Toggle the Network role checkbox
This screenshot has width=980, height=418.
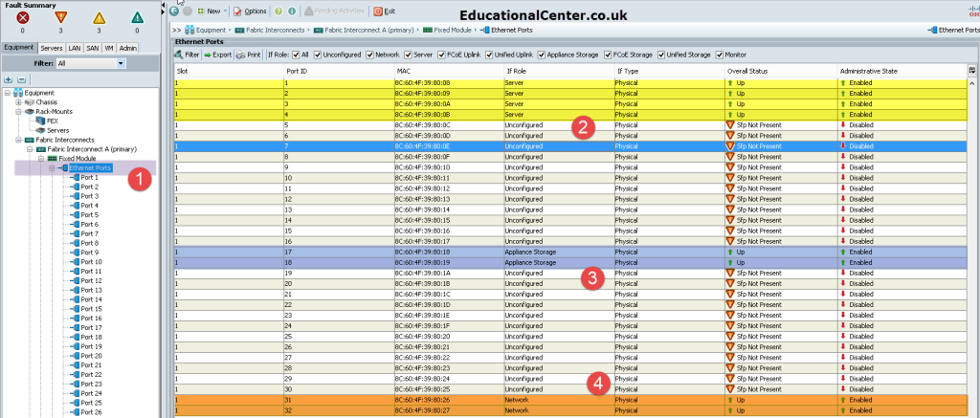pyautogui.click(x=370, y=55)
